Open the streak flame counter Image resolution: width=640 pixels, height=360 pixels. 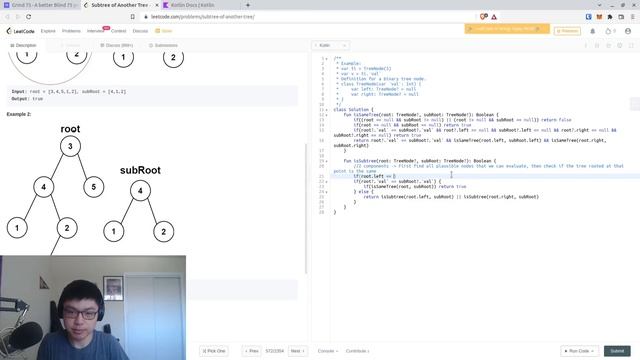tap(610, 31)
